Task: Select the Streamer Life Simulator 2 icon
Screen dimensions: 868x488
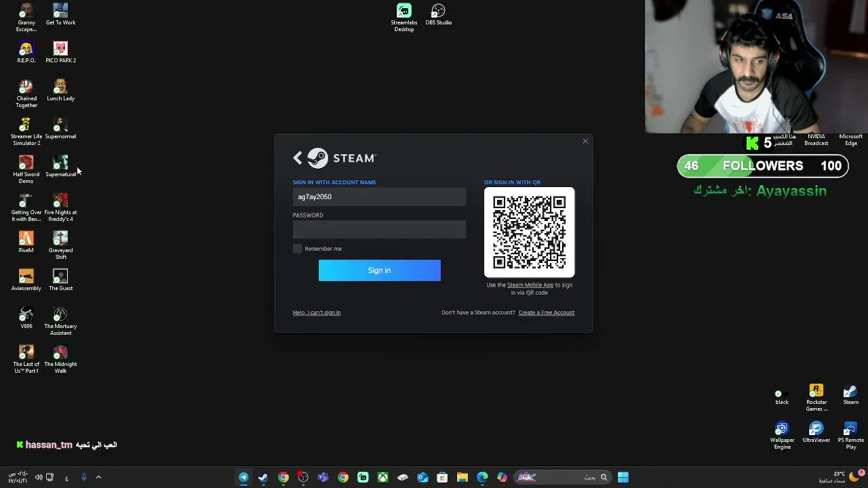Action: point(26,132)
